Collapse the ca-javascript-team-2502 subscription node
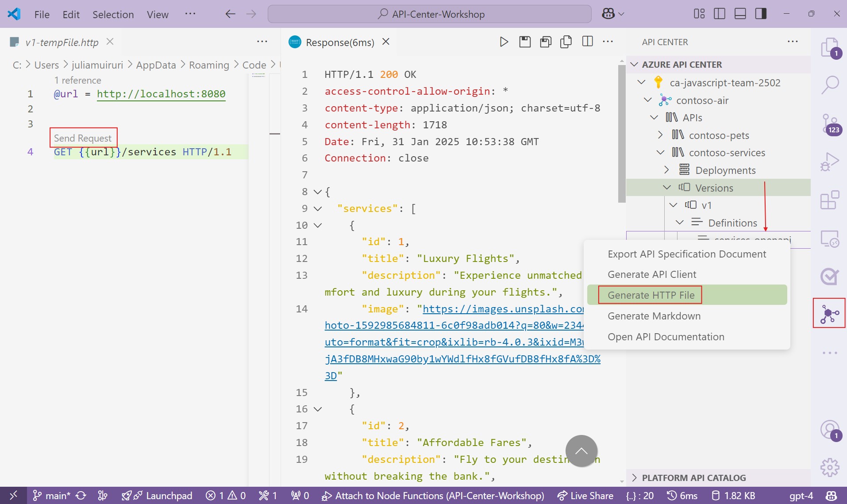Screen dimensions: 847x504 [641, 82]
